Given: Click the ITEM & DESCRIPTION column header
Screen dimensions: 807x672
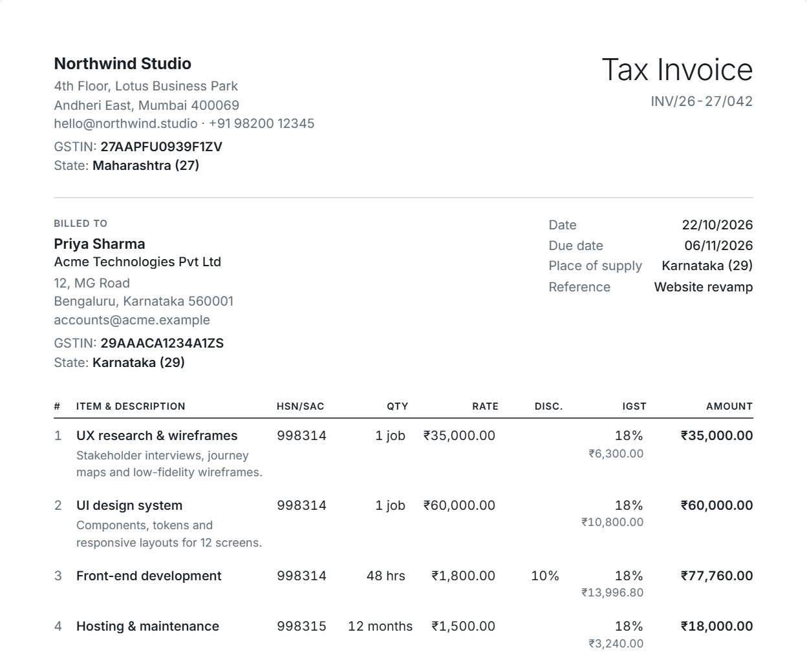Looking at the screenshot, I should (x=131, y=406).
